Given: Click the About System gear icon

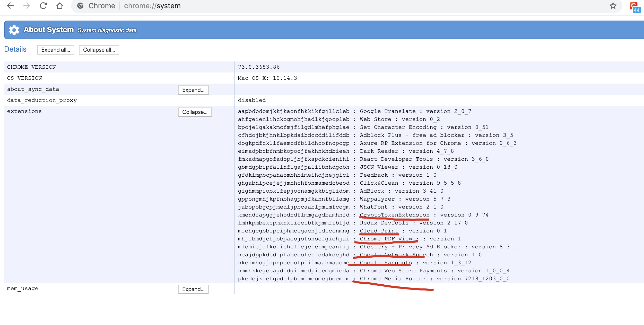Looking at the screenshot, I should pyautogui.click(x=14, y=30).
